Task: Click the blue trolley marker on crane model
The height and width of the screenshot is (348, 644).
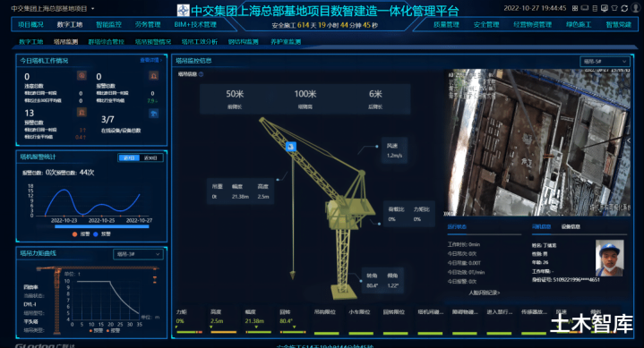Action: click(x=291, y=147)
